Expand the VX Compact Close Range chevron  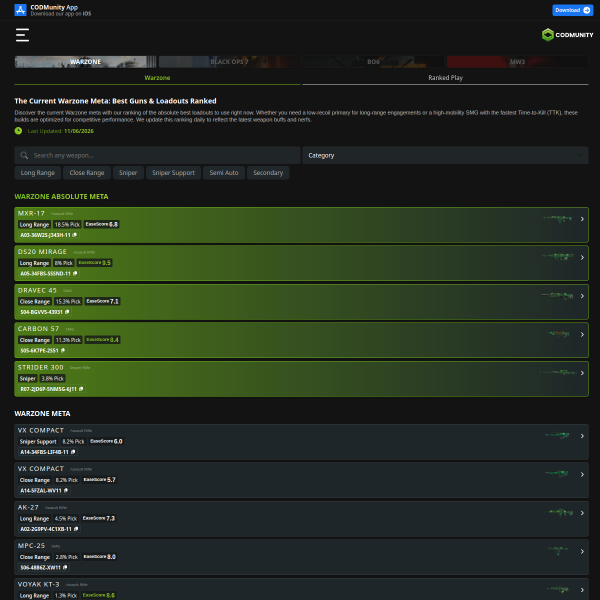tap(582, 474)
